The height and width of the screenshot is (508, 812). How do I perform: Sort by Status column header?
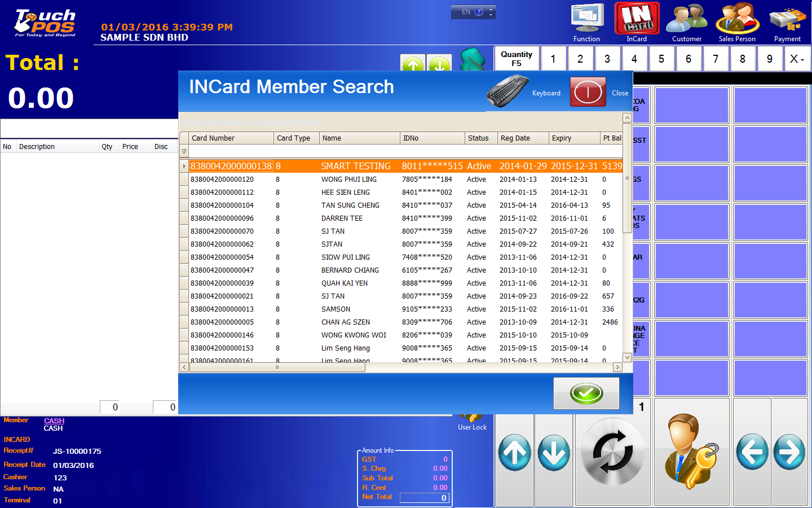click(x=481, y=138)
